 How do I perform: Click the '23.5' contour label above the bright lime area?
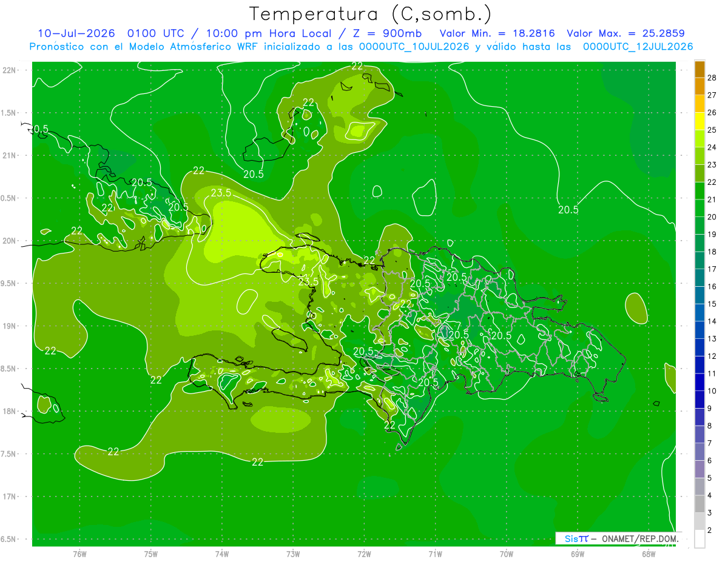221,193
